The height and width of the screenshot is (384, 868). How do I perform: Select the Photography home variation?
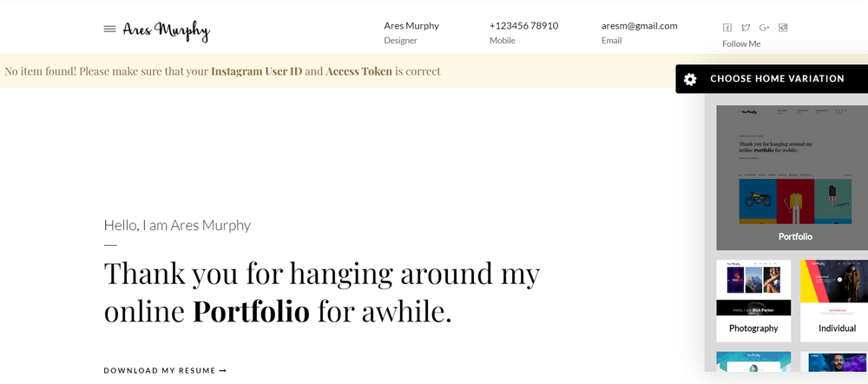click(x=753, y=300)
